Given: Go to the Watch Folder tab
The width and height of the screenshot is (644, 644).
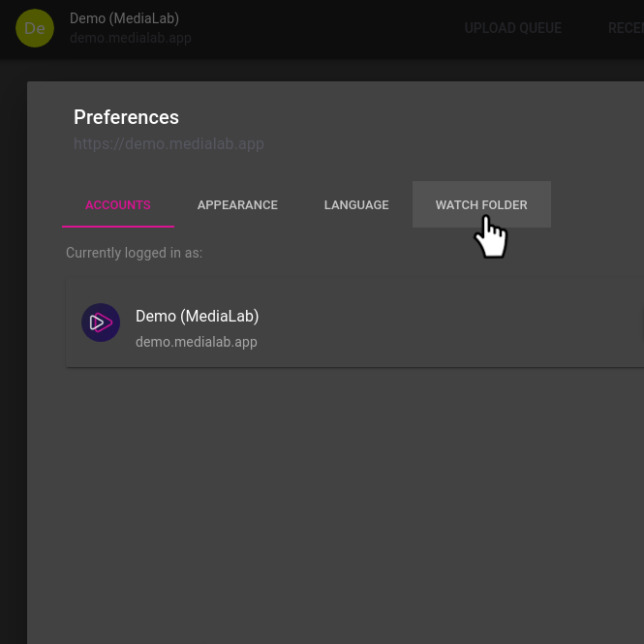Looking at the screenshot, I should click(x=481, y=204).
